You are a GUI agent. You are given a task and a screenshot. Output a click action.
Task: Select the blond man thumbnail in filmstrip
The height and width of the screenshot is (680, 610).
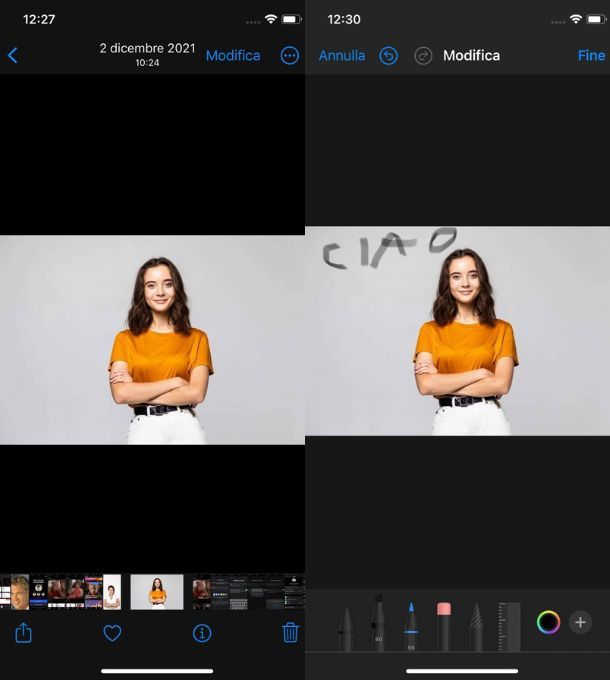[20, 592]
